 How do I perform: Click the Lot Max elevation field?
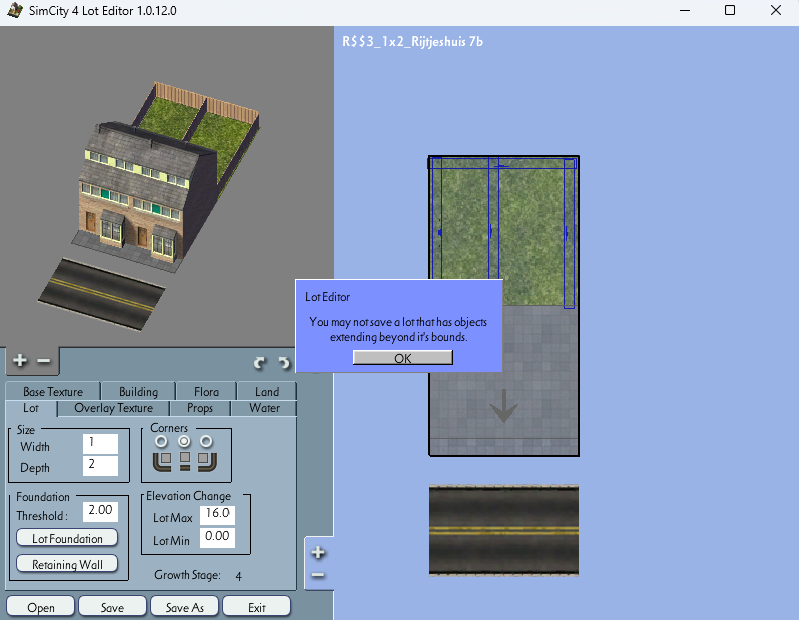(217, 515)
